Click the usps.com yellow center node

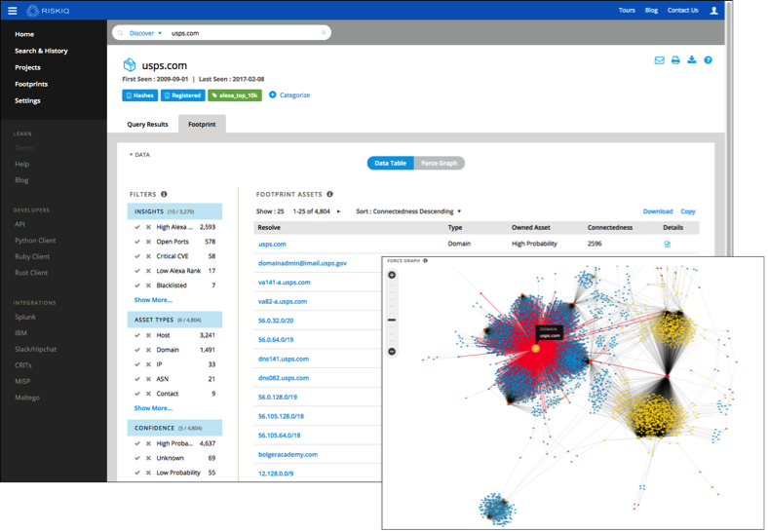(535, 348)
